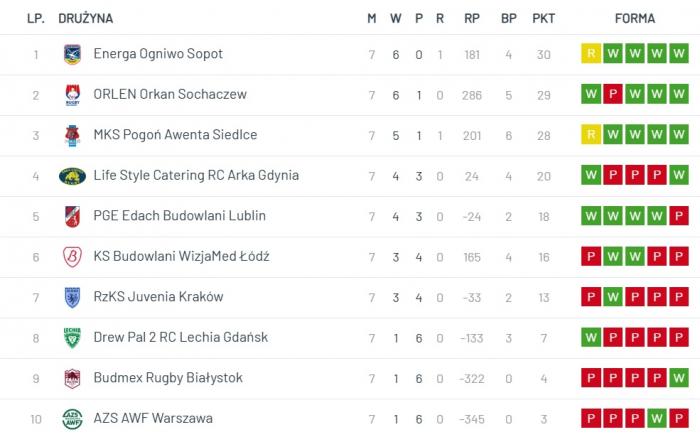
Task: Click the ORLEN Orkan Sochaczew crest
Action: 72,95
